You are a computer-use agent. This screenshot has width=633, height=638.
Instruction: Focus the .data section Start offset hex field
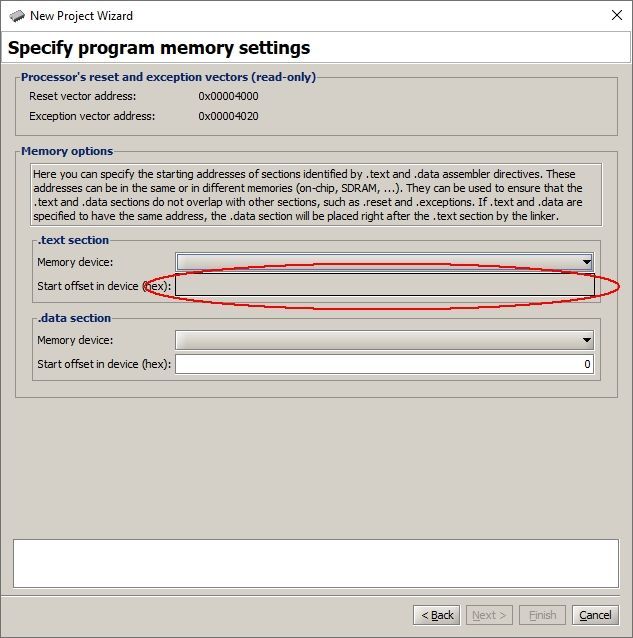point(384,365)
